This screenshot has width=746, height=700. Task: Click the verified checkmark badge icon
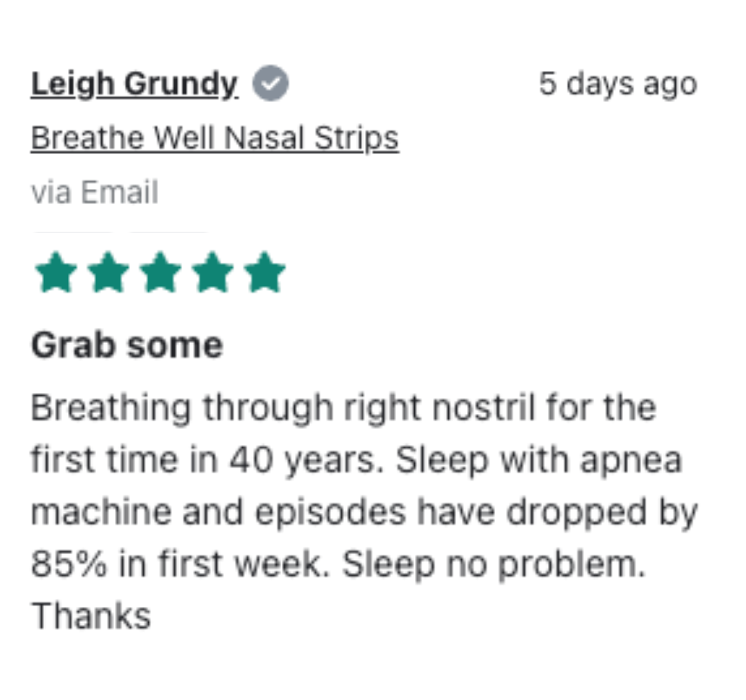(270, 83)
